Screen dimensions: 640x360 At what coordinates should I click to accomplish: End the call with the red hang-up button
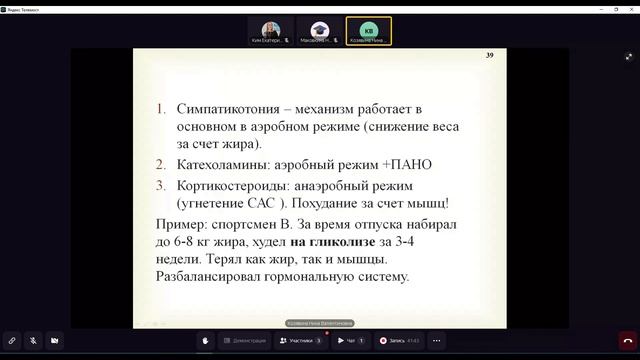pyautogui.click(x=628, y=340)
